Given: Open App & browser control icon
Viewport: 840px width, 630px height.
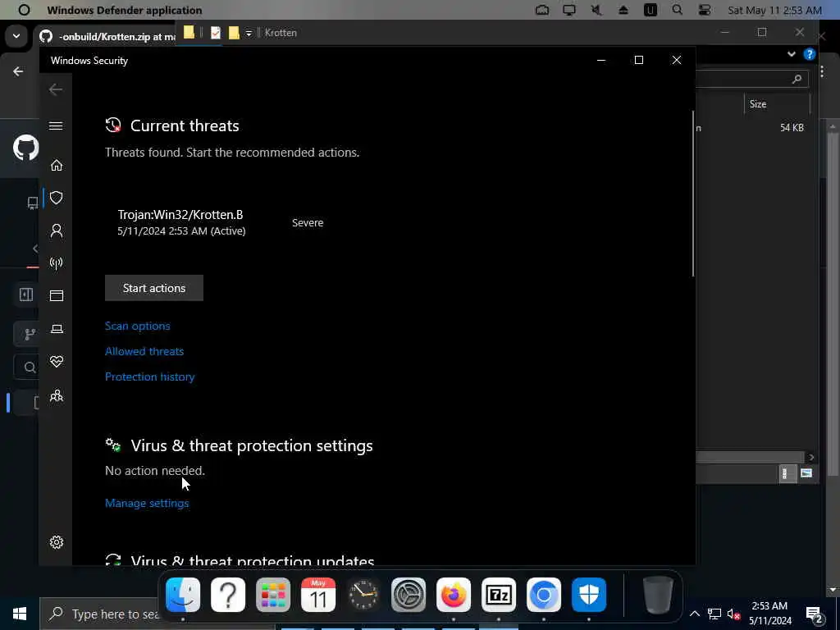Looking at the screenshot, I should [x=57, y=295].
